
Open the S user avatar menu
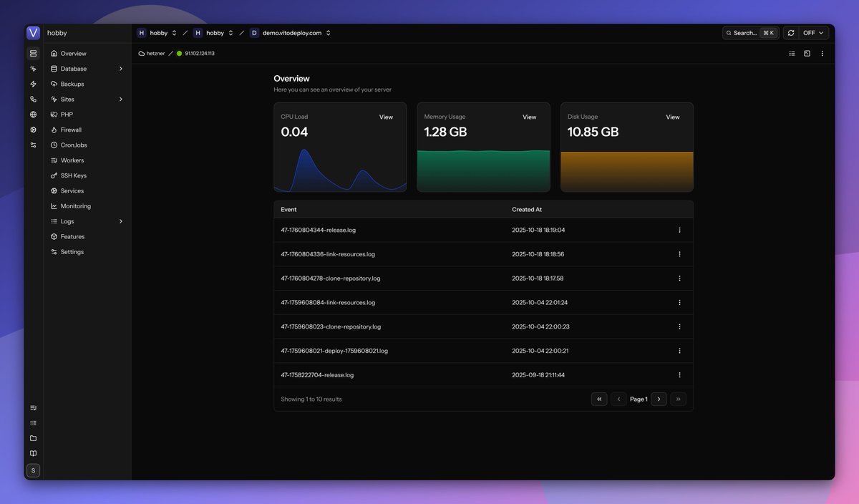point(33,470)
